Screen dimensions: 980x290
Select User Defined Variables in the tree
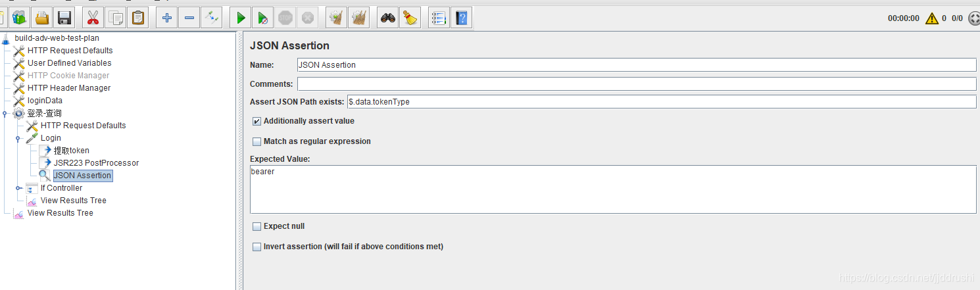[x=69, y=63]
